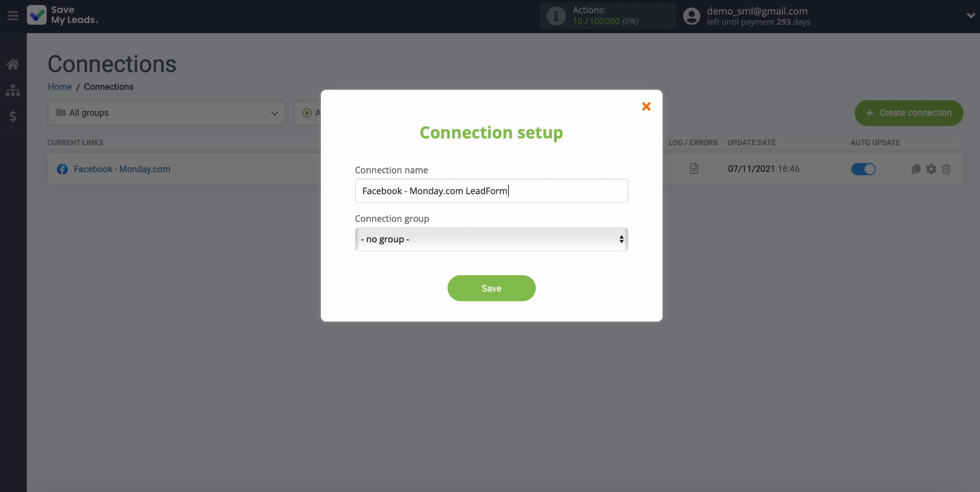Close the Connection setup dialog
This screenshot has height=492, width=980.
[646, 106]
